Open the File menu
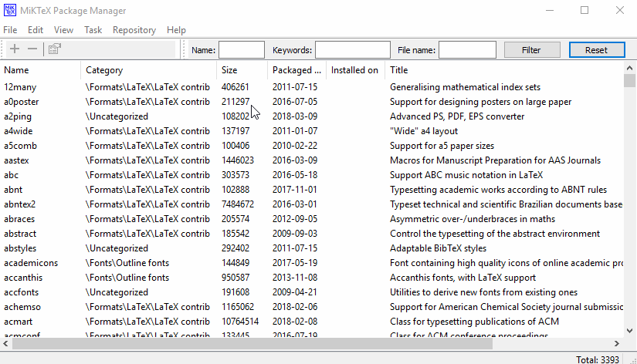This screenshot has width=637, height=364. coord(10,30)
